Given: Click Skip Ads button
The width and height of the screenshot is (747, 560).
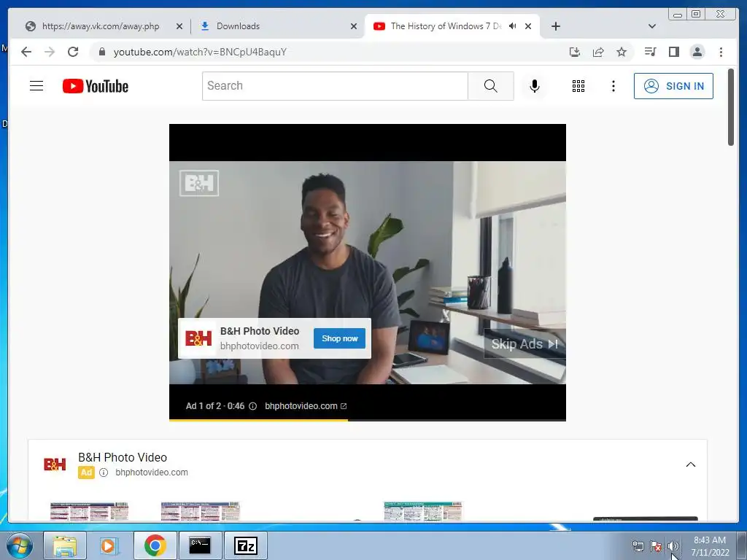Looking at the screenshot, I should pos(525,344).
